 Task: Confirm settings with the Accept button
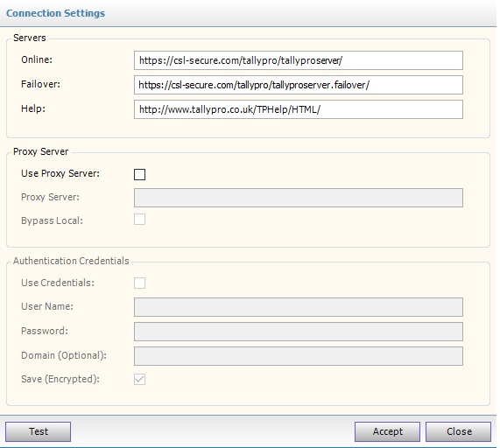pos(387,431)
